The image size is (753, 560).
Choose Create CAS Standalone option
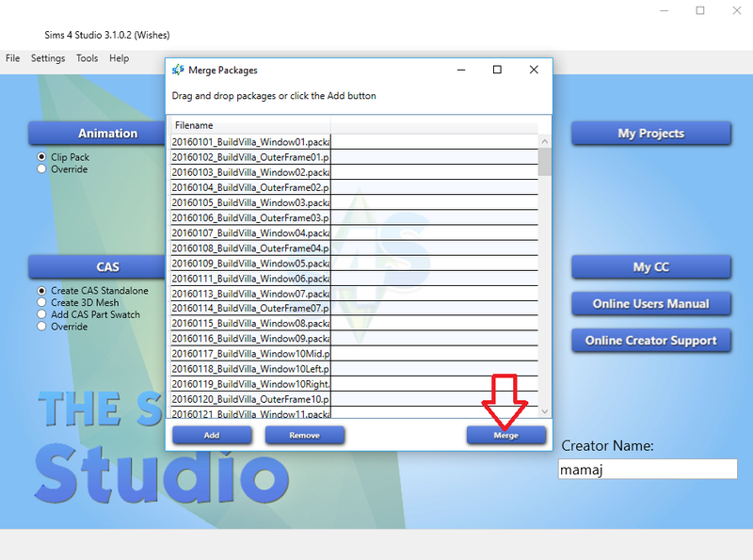pyautogui.click(x=41, y=291)
